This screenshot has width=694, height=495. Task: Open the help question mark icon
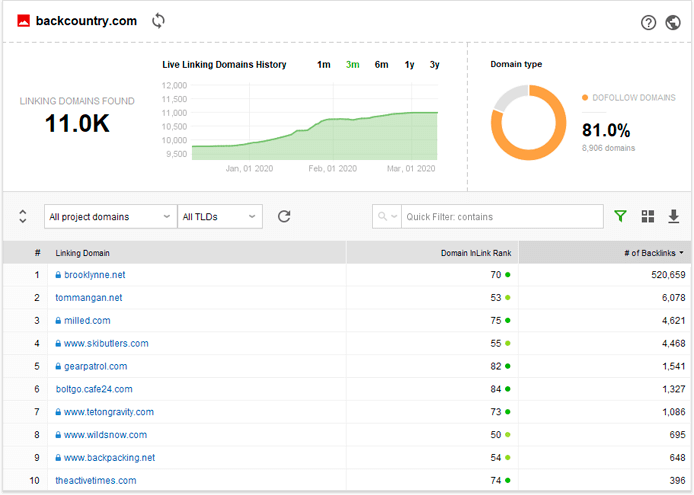click(x=648, y=23)
